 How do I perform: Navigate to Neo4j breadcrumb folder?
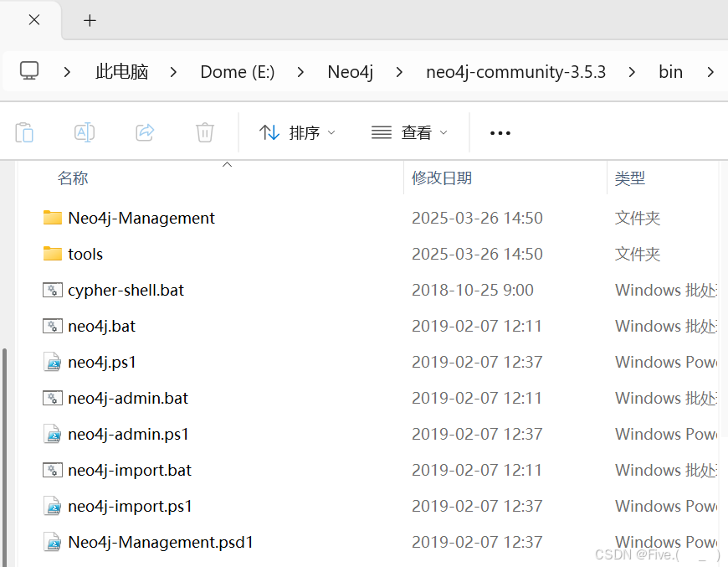[x=350, y=72]
